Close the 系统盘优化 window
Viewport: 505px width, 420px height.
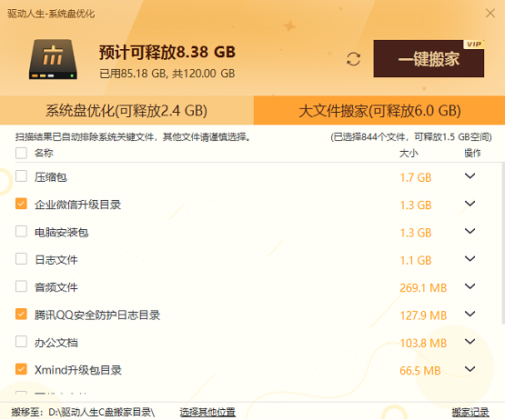(x=490, y=14)
